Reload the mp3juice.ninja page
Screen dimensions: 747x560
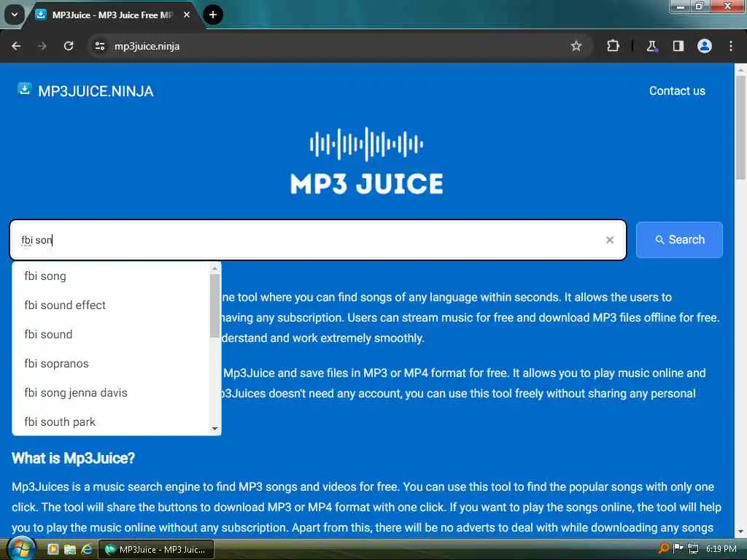pos(69,46)
